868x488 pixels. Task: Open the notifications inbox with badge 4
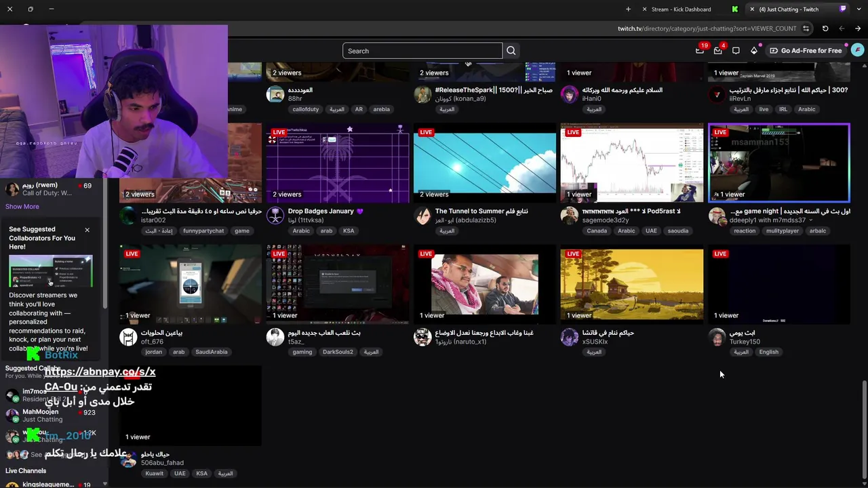click(718, 51)
